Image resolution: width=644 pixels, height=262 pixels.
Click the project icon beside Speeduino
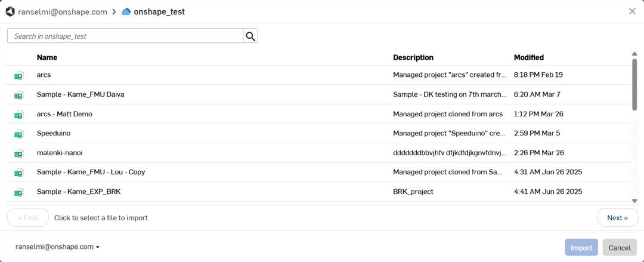pos(19,134)
